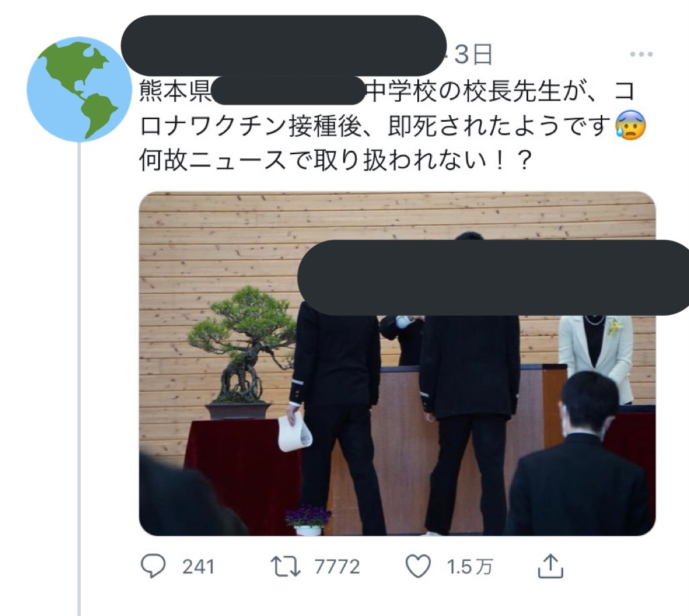Open the reply speech bubble icon
Screen dimensions: 689x616
point(153,566)
